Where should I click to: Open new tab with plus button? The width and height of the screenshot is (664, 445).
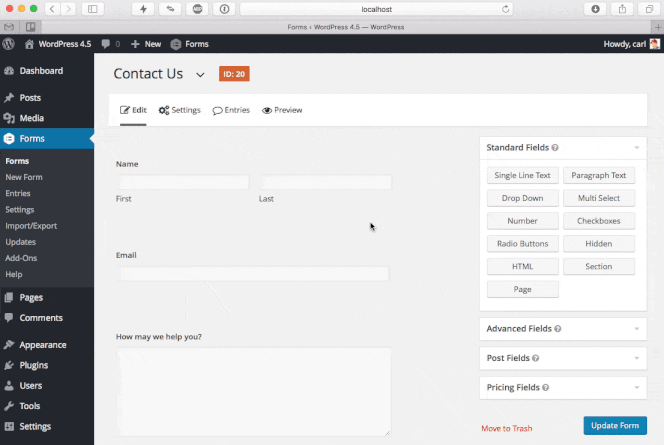point(658,27)
